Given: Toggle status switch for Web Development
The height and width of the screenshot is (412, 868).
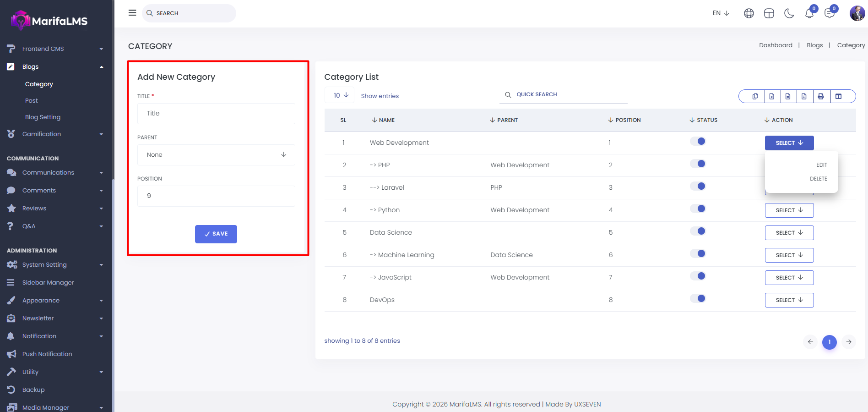Looking at the screenshot, I should tap(698, 141).
